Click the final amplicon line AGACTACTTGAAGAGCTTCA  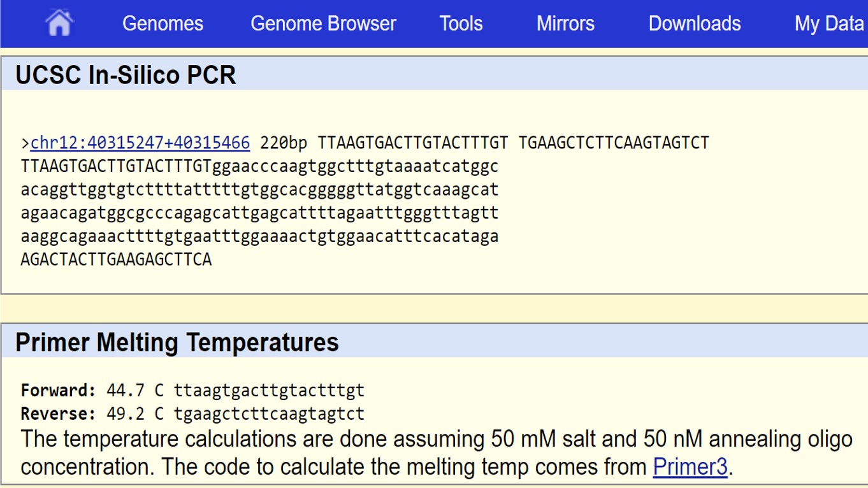pyautogui.click(x=116, y=260)
